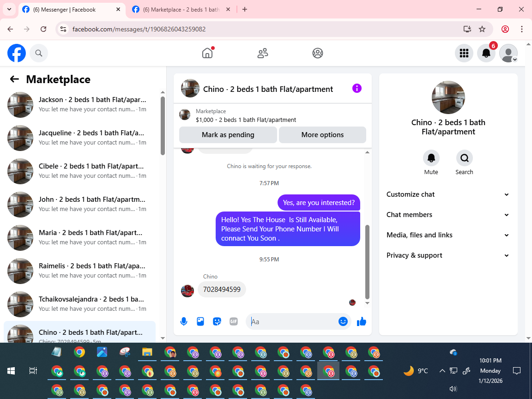
Task: Click Chino's profile picture beside message
Action: [x=187, y=291]
